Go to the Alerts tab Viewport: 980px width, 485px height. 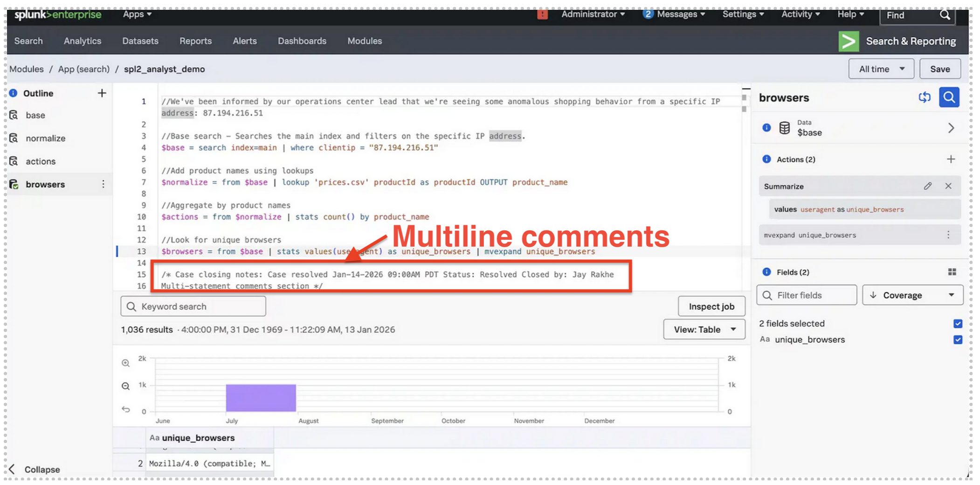(x=245, y=41)
